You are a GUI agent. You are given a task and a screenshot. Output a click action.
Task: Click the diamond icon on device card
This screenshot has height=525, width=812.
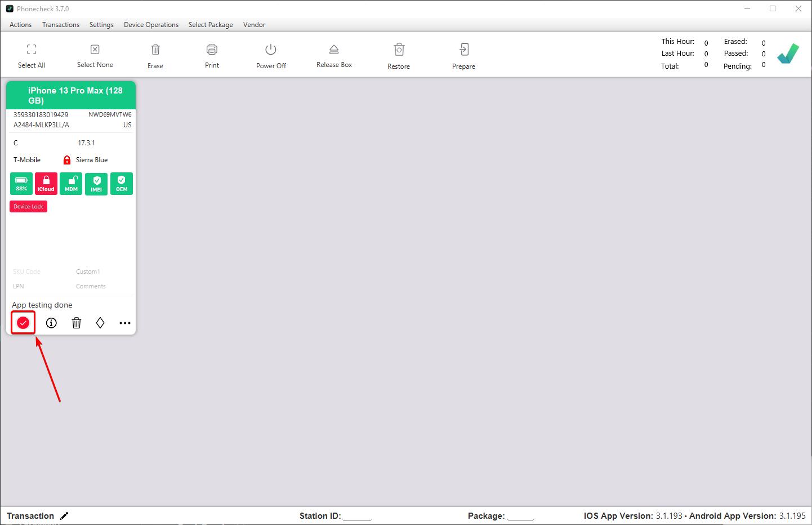point(100,323)
